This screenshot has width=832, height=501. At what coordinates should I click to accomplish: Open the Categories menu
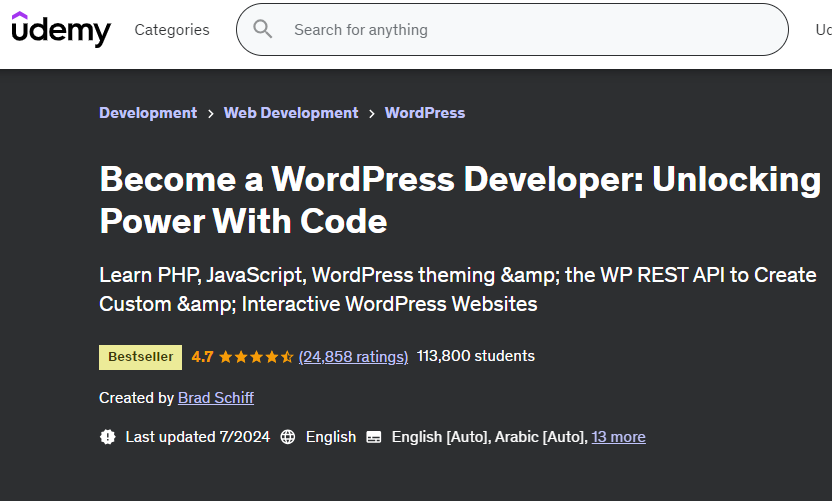coord(172,30)
